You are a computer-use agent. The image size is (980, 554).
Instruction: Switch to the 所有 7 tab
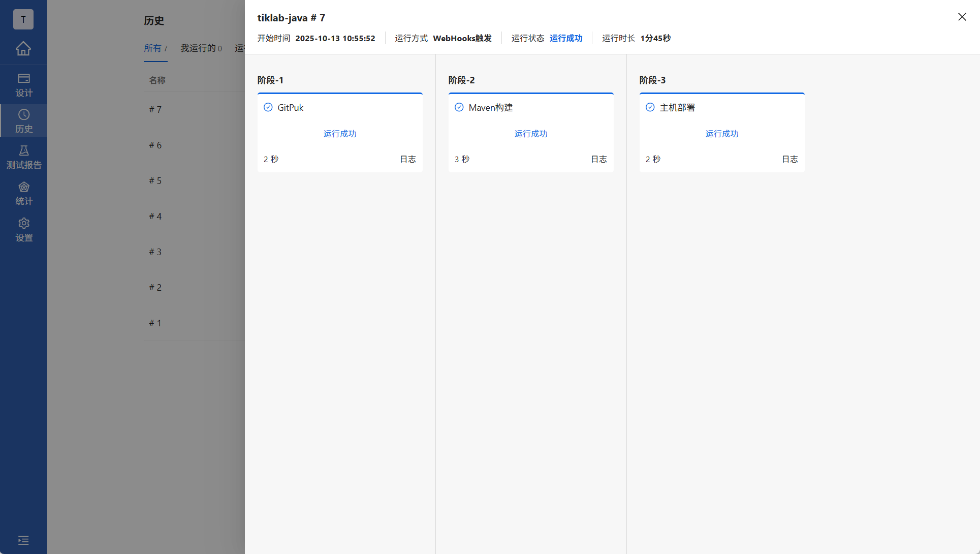(x=155, y=48)
